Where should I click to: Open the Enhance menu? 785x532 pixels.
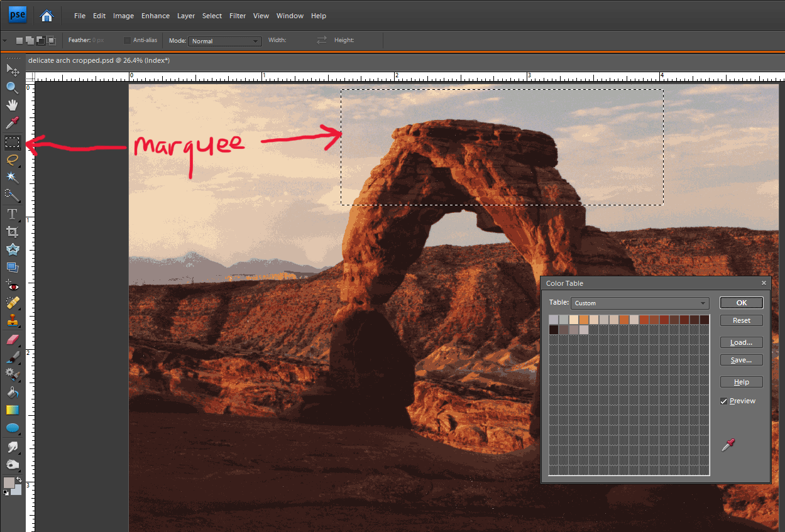click(155, 16)
